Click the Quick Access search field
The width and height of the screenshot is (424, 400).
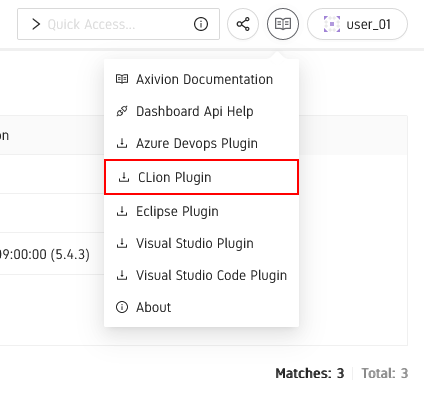118,24
